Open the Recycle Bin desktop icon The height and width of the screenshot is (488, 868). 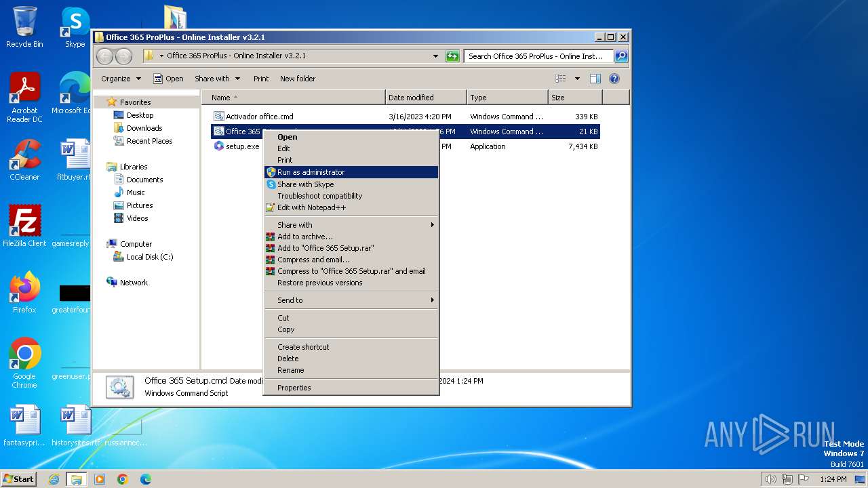tap(24, 27)
